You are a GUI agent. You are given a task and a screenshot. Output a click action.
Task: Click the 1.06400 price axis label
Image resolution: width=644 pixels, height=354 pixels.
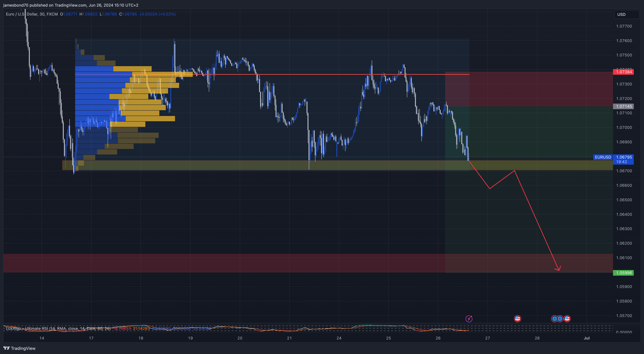click(624, 214)
